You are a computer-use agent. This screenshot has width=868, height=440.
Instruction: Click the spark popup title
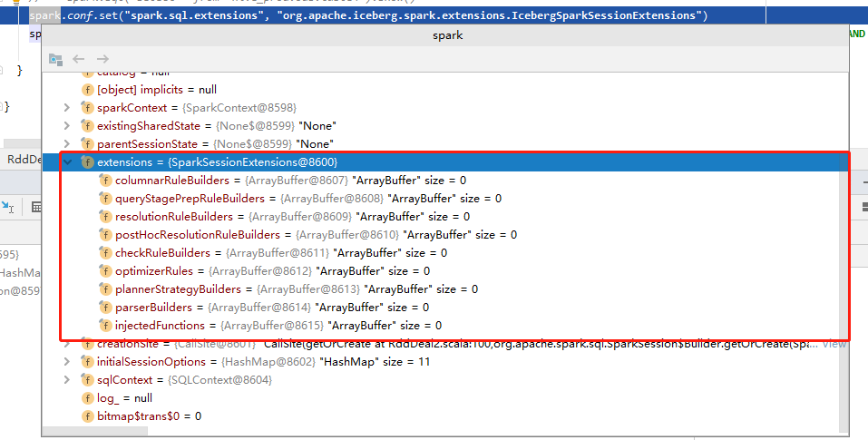coord(447,35)
